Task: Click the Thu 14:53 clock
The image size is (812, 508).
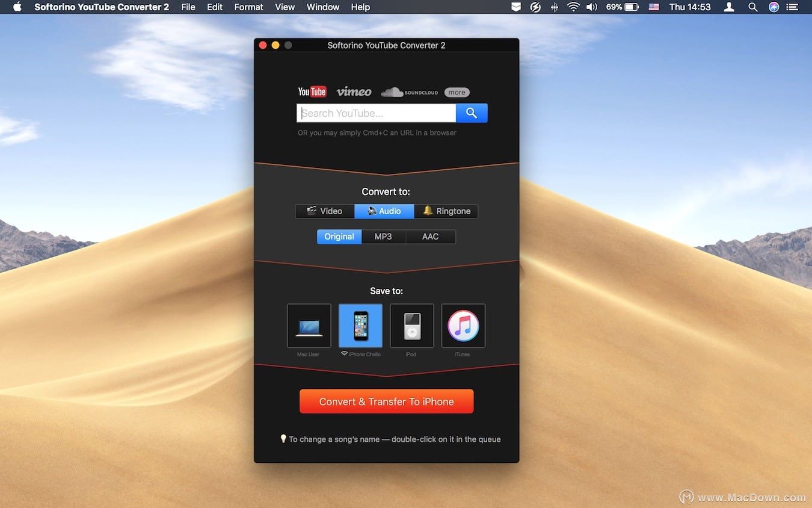Action: [x=690, y=7]
